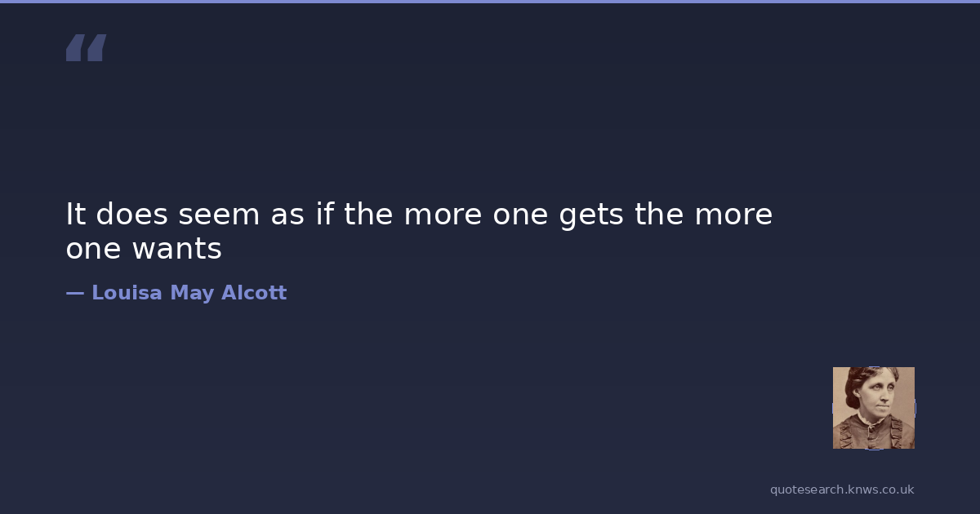The image size is (980, 514).
Task: Click the quotesearch.knws.co.uk site link
Action: click(841, 490)
